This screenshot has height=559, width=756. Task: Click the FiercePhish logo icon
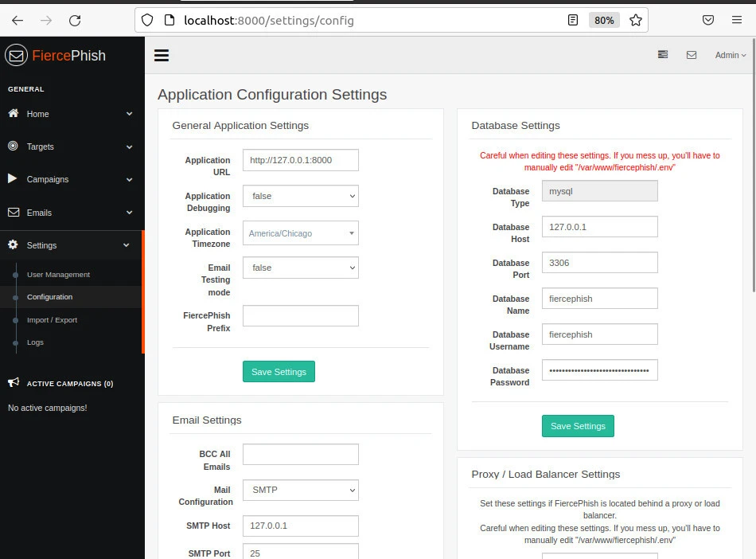(x=16, y=55)
